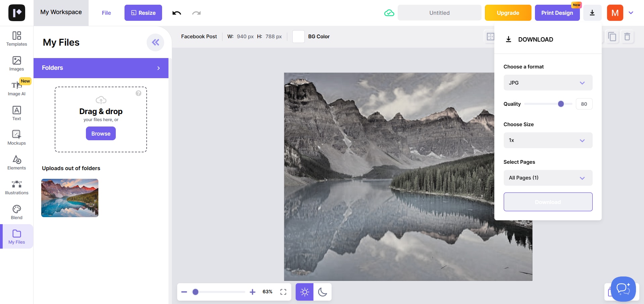Open the Blend tool
644x304 pixels.
(17, 212)
